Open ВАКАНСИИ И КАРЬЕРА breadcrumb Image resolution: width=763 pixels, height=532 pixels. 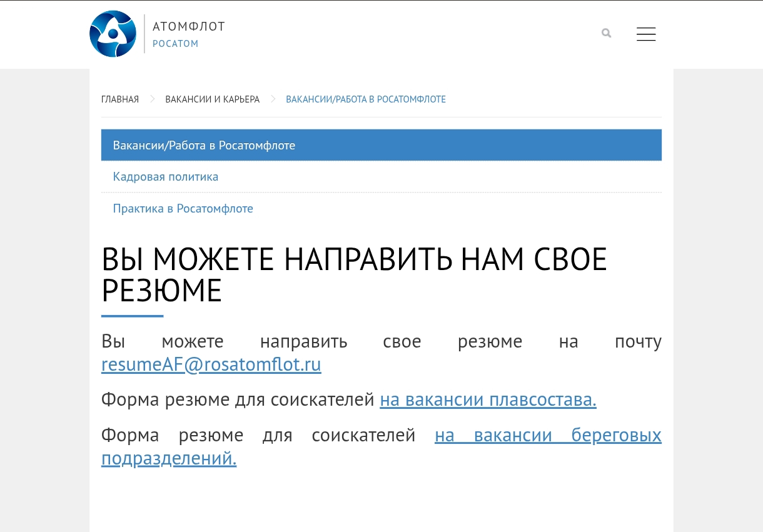213,99
